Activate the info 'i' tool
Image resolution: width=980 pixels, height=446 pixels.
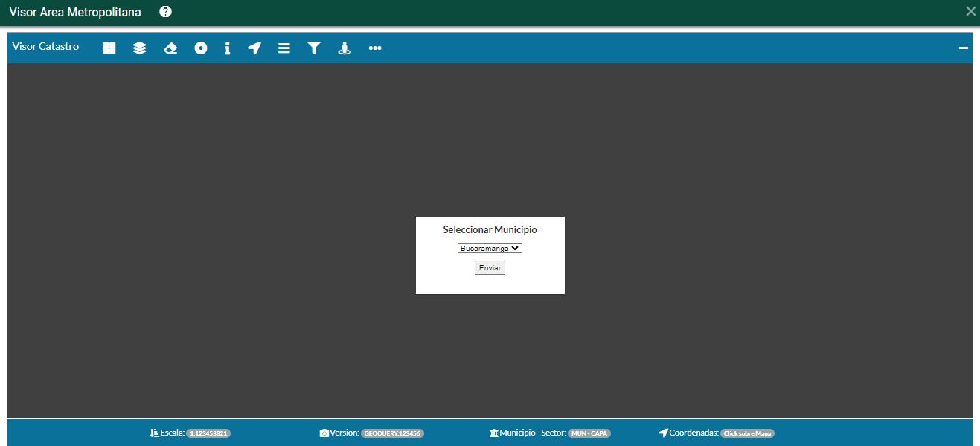228,48
